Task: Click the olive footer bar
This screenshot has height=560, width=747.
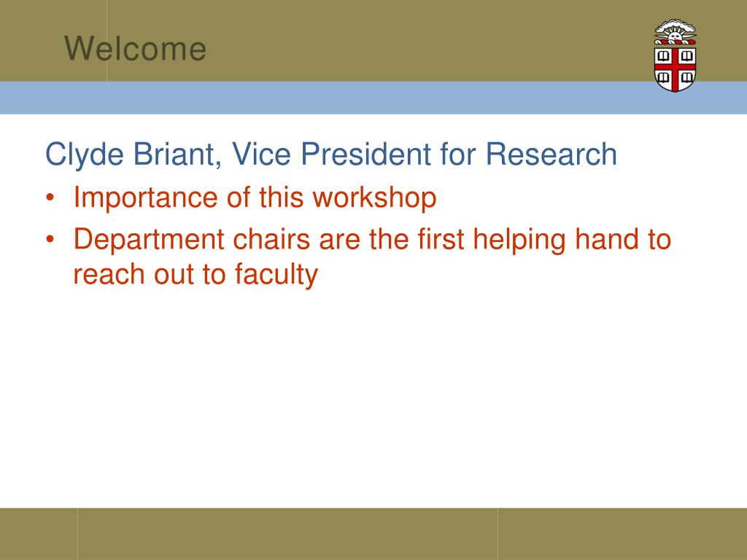Action: 373,534
